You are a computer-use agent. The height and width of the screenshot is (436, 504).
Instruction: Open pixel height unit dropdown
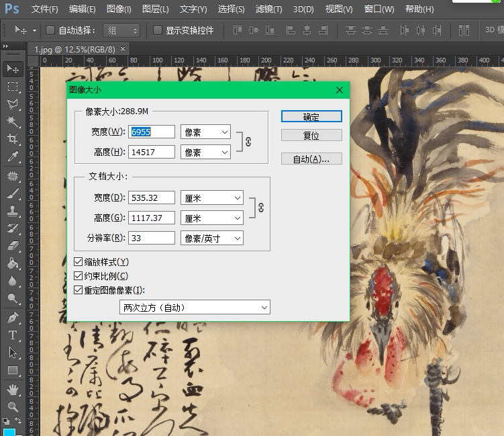click(206, 152)
